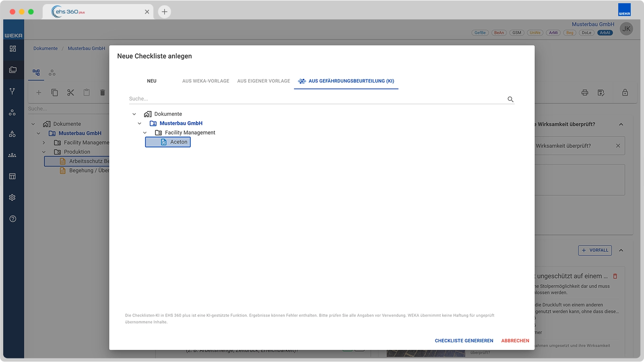Open settings gear in sidebar
This screenshot has height=362, width=644.
coord(12,197)
